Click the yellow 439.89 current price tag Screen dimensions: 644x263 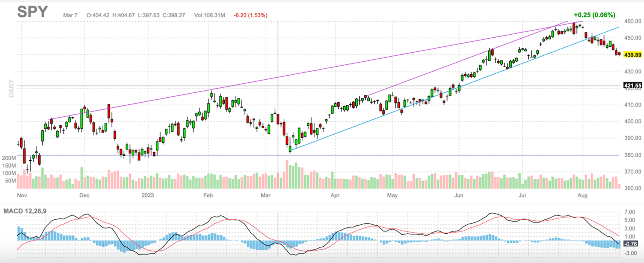coord(632,54)
